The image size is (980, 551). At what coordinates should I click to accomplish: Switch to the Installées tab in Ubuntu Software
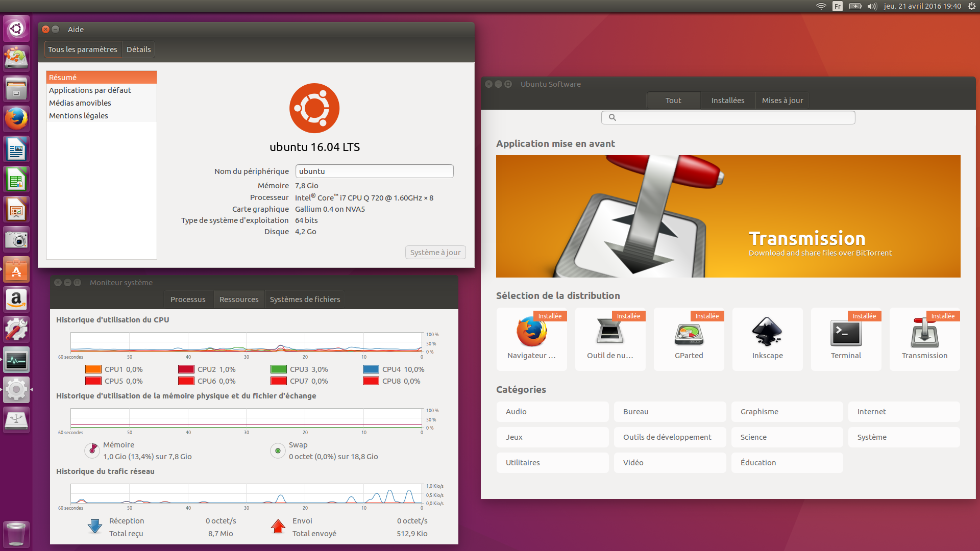click(x=727, y=100)
